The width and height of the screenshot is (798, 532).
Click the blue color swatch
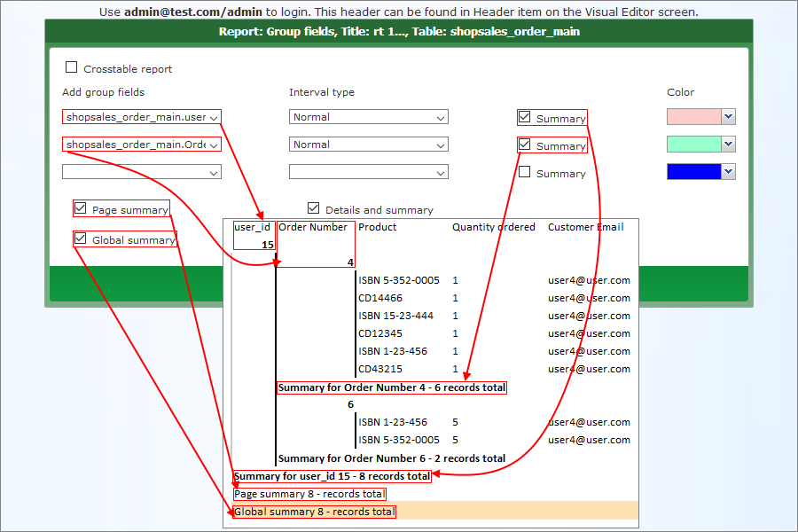(x=693, y=172)
